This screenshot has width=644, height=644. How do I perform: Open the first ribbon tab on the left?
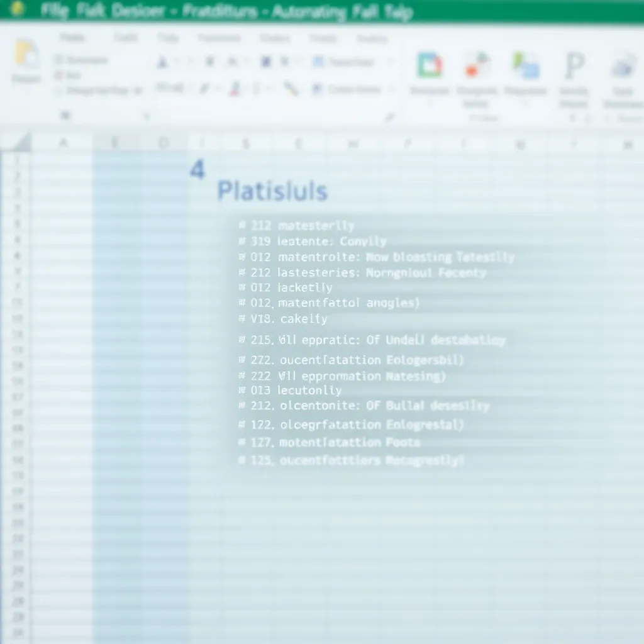72,38
